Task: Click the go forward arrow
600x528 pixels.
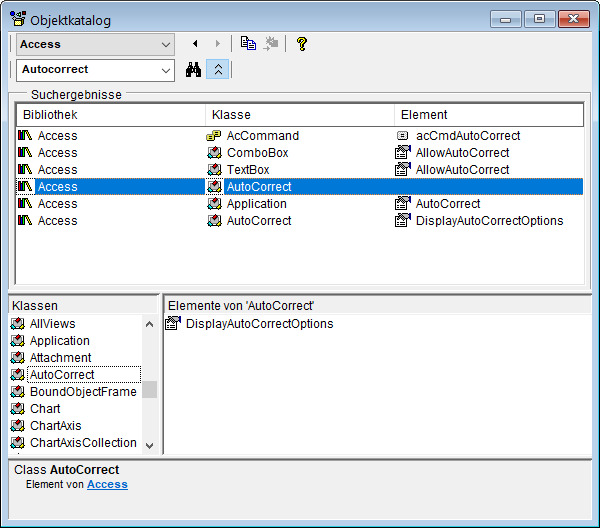Action: click(x=218, y=44)
